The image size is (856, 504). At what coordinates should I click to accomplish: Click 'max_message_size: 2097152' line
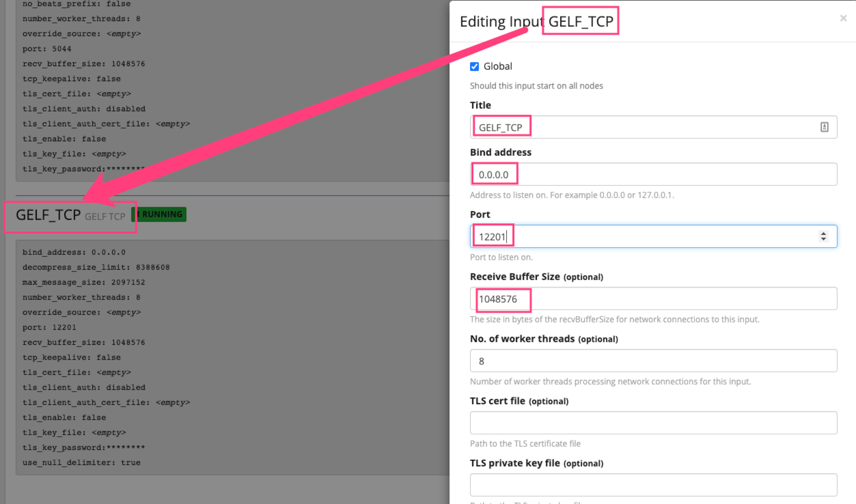click(84, 282)
